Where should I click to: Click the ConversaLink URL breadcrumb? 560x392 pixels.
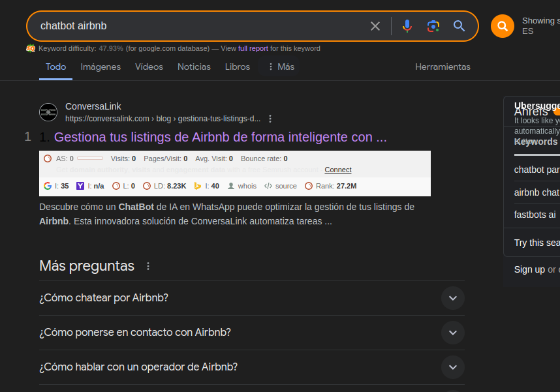(x=163, y=119)
